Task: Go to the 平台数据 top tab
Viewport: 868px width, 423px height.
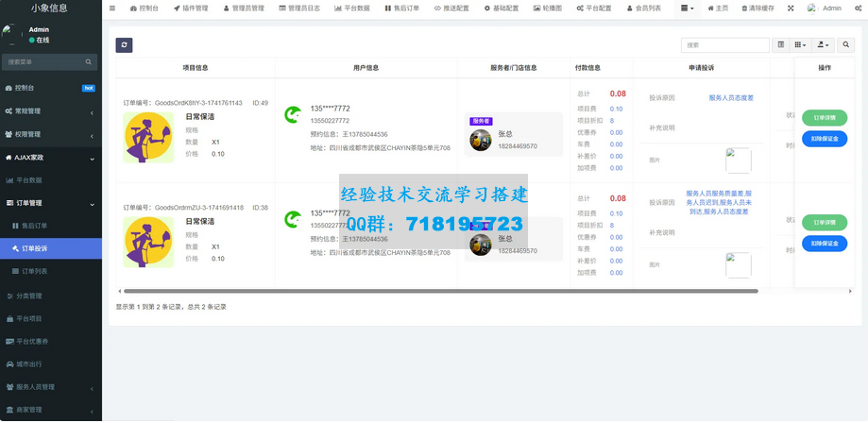Action: 352,8
